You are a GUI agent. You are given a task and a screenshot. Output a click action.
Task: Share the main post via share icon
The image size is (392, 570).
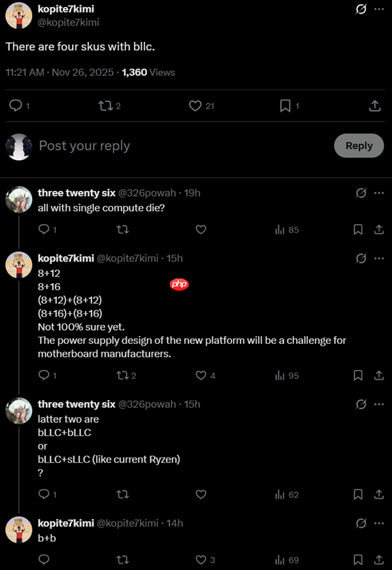(x=375, y=105)
